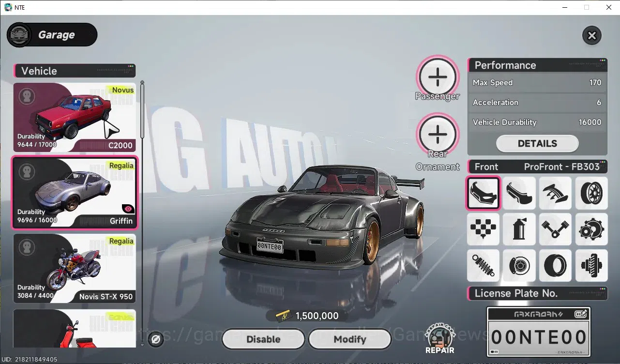Select the spray paint can icon

(519, 229)
